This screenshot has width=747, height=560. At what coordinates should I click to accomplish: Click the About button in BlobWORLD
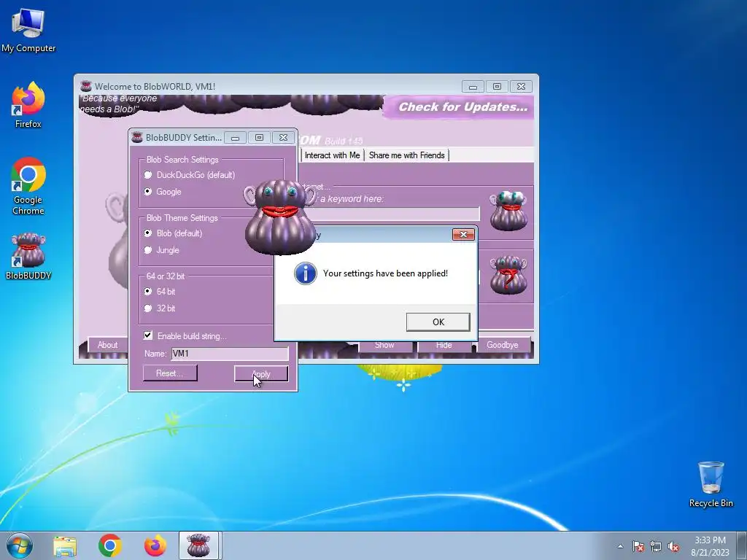(108, 345)
